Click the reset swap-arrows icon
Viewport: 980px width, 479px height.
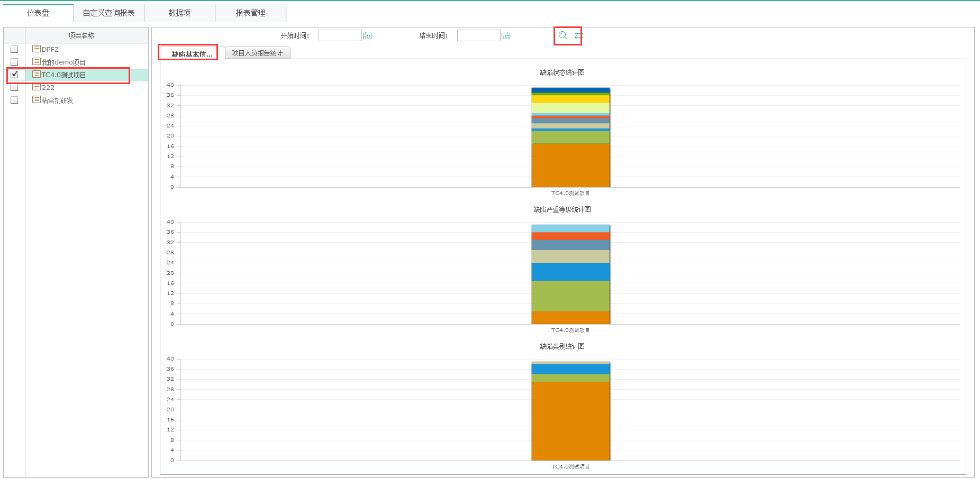coord(578,35)
